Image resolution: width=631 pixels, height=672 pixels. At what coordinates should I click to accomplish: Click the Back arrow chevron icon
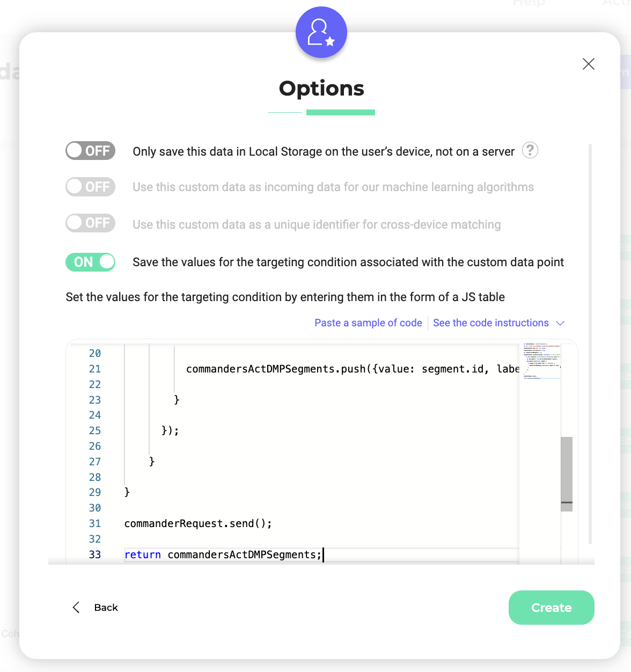pos(76,608)
